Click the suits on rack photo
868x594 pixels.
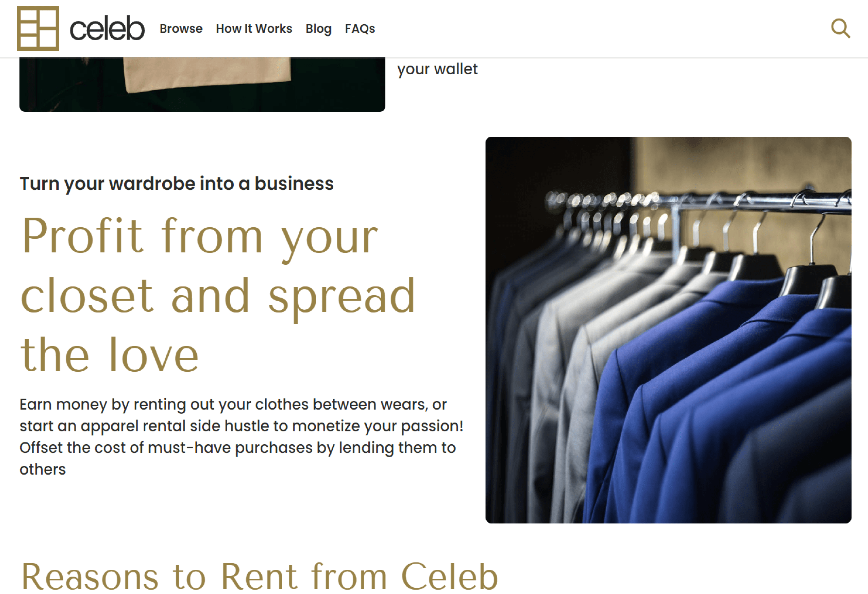click(668, 330)
